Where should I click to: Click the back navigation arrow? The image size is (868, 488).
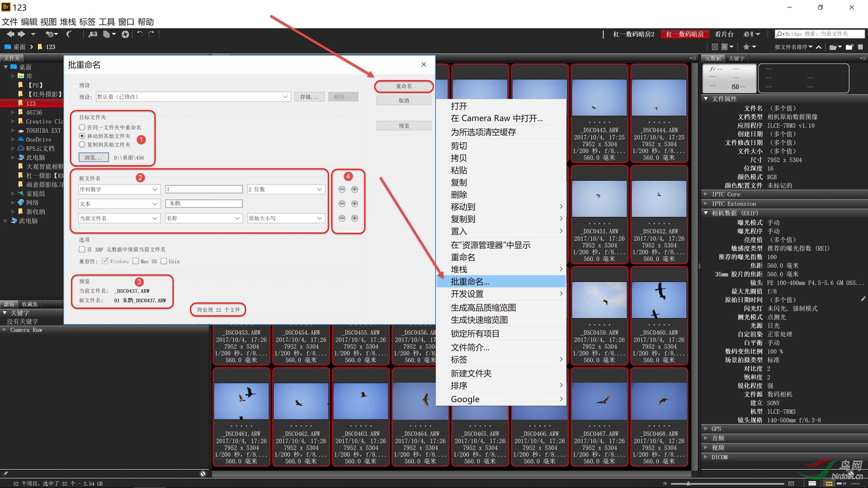click(10, 34)
